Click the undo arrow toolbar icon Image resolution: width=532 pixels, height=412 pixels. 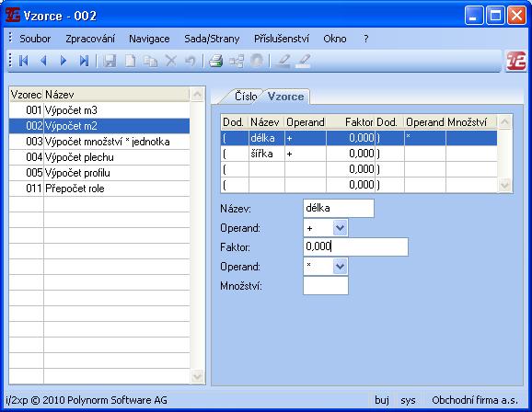pos(191,61)
